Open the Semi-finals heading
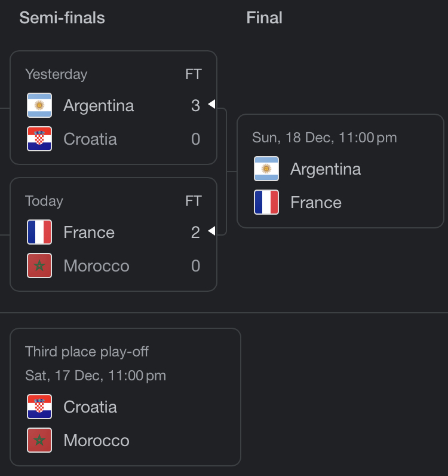The width and height of the screenshot is (448, 476). tap(62, 17)
